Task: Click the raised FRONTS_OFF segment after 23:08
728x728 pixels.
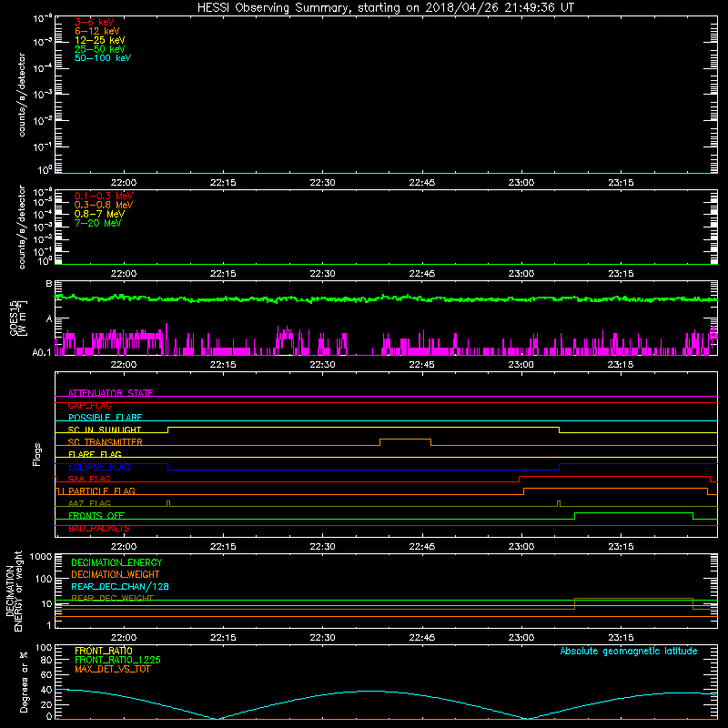Action: 633,513
